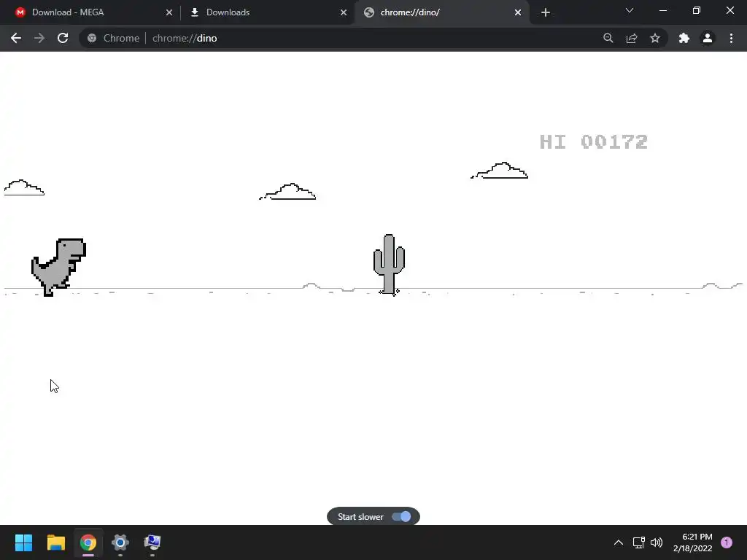Screen dimensions: 747x560
Task: Click the T-Rex dinosaur character
Action: pyautogui.click(x=58, y=267)
